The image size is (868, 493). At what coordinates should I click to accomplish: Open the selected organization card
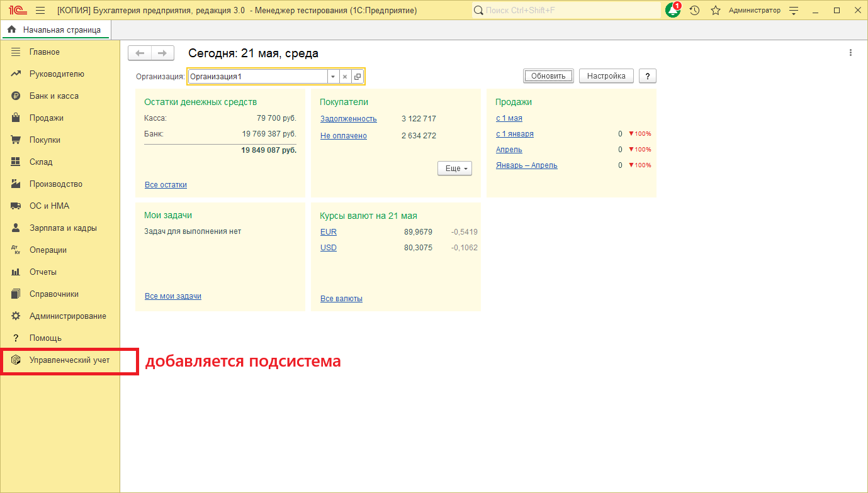click(x=358, y=77)
